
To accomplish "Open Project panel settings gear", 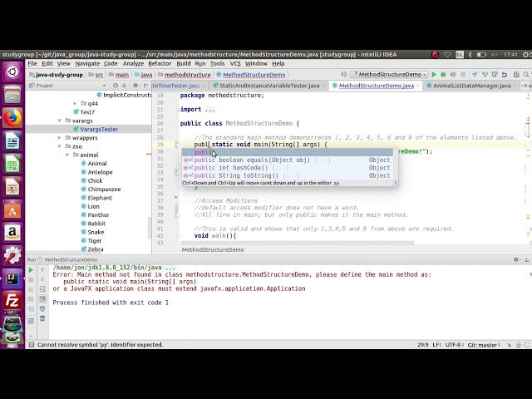I will pos(135,86).
